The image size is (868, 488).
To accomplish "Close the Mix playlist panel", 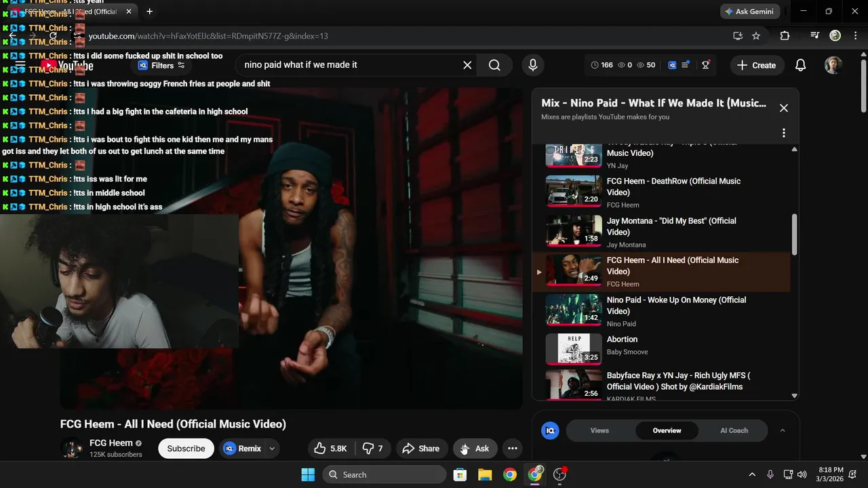I will [784, 108].
